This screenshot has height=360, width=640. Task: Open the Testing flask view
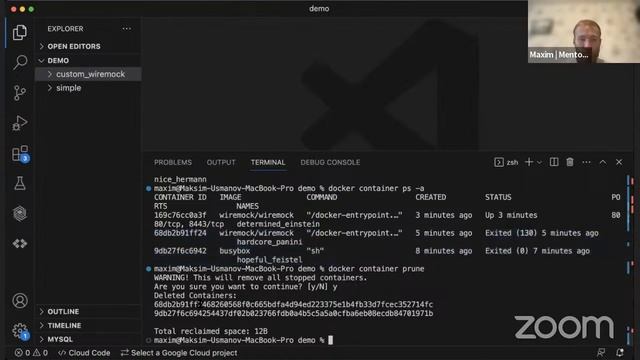pyautogui.click(x=20, y=183)
